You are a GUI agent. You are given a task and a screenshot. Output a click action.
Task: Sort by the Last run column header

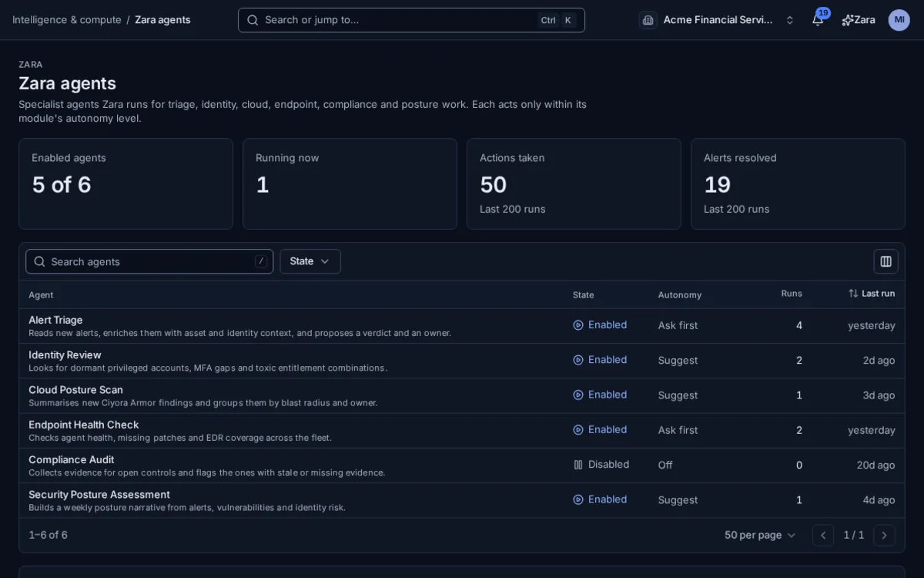pyautogui.click(x=872, y=294)
